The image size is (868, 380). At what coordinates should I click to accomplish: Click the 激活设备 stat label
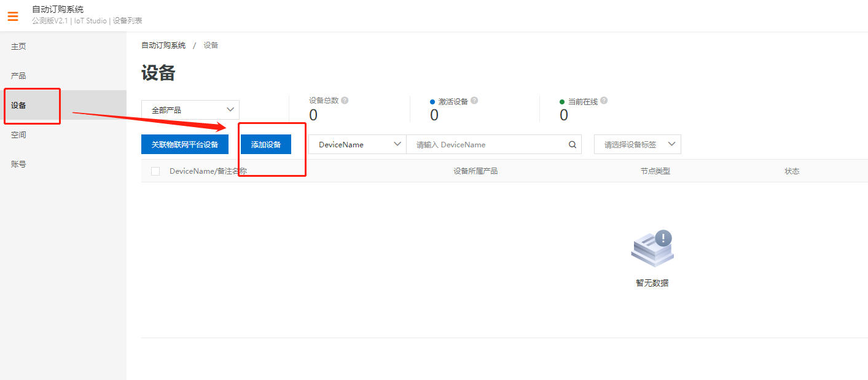click(x=453, y=101)
